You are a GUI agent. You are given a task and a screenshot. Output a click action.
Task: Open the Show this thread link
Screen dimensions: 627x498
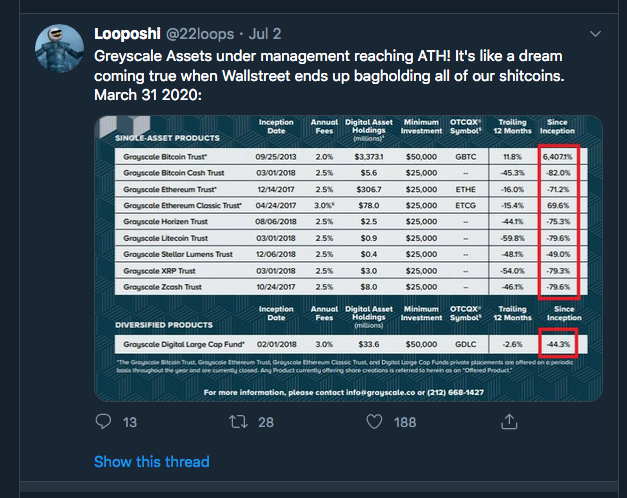pyautogui.click(x=152, y=462)
